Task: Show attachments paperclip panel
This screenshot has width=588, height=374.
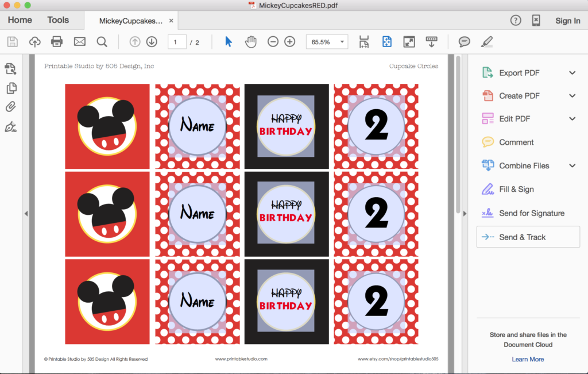Action: 10,107
